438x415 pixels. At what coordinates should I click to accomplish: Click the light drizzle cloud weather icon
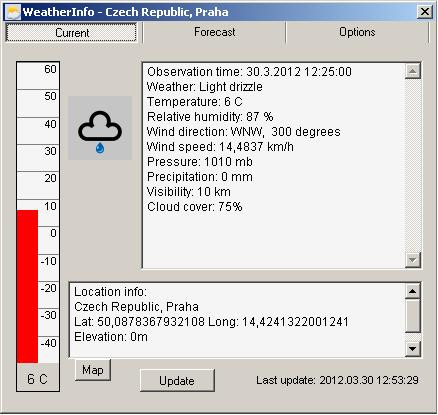[x=100, y=128]
